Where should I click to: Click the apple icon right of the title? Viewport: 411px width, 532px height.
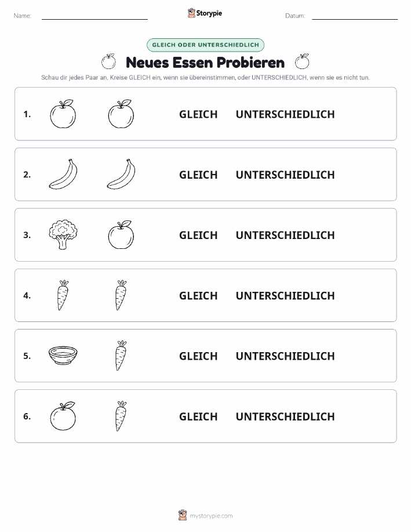coord(302,61)
